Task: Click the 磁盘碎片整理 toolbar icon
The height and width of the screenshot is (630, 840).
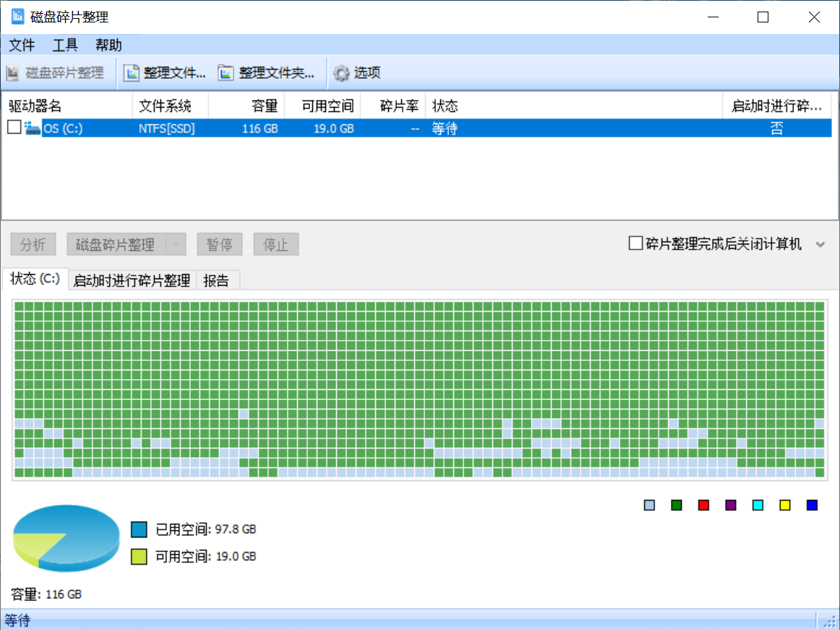Action: click(x=13, y=73)
